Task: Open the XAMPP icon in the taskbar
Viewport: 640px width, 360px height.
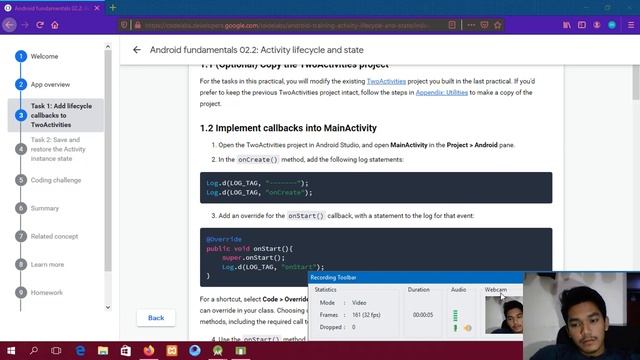Action: [172, 351]
